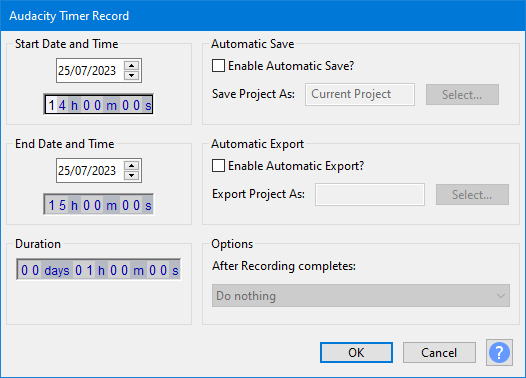Click Save Project As field Current Project
This screenshot has width=526, height=378.
tap(360, 95)
